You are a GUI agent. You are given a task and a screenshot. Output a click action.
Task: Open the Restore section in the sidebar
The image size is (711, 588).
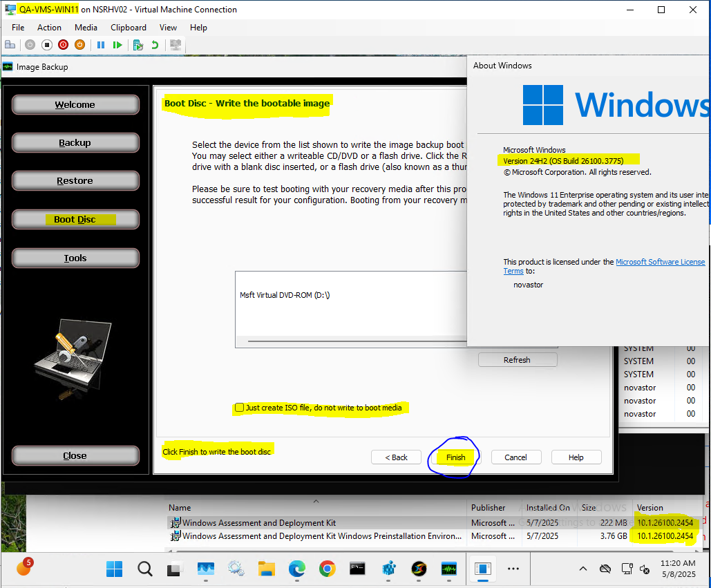click(75, 181)
